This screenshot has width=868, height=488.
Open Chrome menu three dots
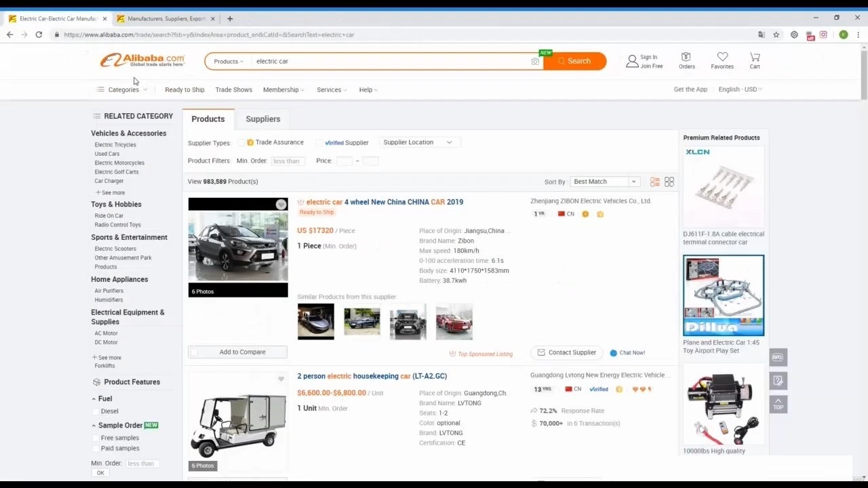(859, 35)
